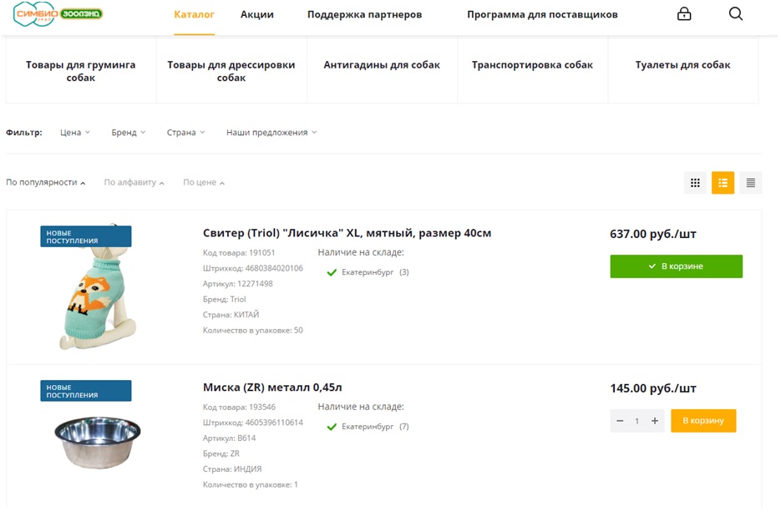Viewport: 781px width, 532px height.
Task: Sort products По алфавиту
Action: click(134, 183)
